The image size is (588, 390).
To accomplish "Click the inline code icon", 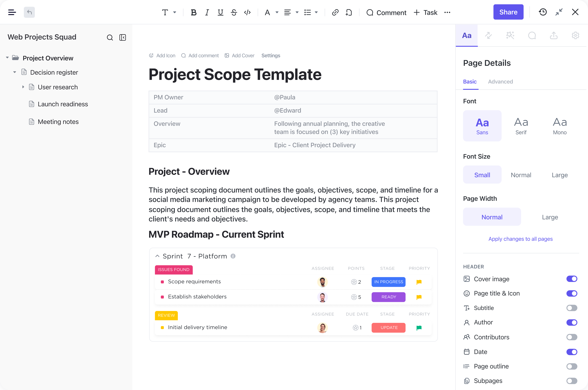I will click(247, 12).
